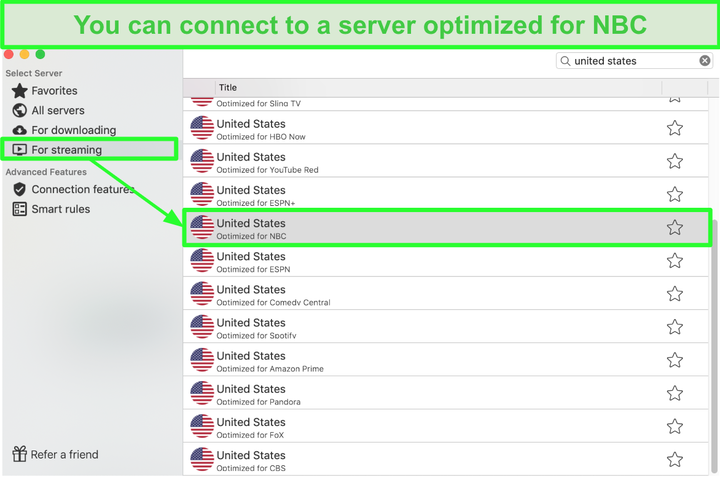
Task: Click the streaming play-screen icon
Action: [20, 150]
